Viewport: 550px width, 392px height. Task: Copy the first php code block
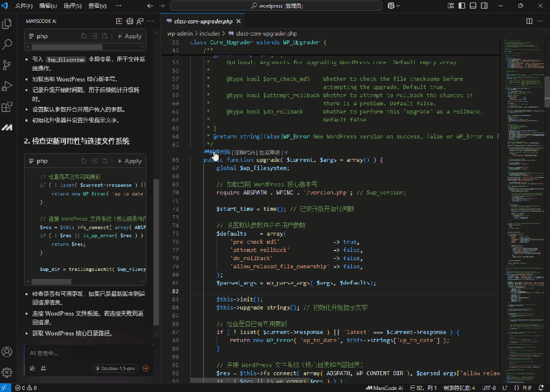pos(84,36)
